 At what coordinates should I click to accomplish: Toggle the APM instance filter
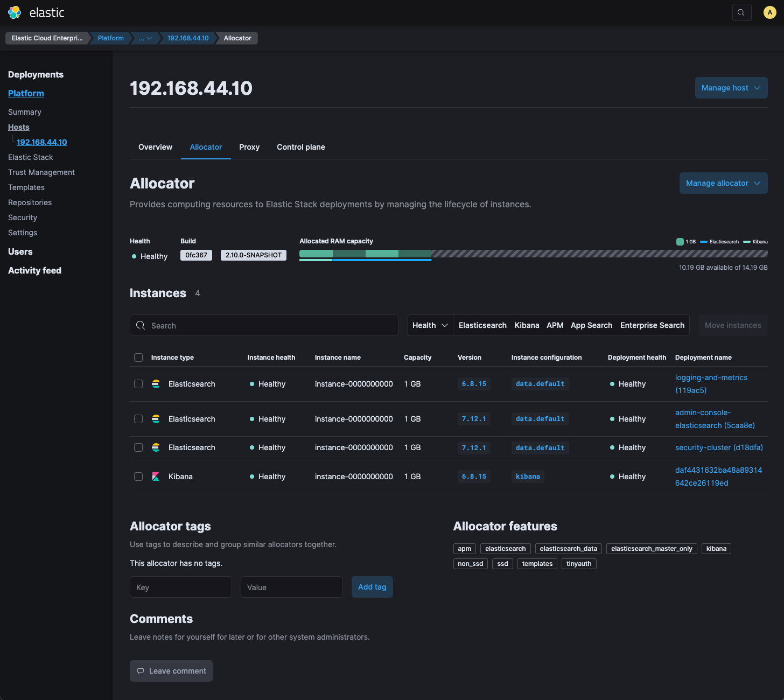pos(555,325)
